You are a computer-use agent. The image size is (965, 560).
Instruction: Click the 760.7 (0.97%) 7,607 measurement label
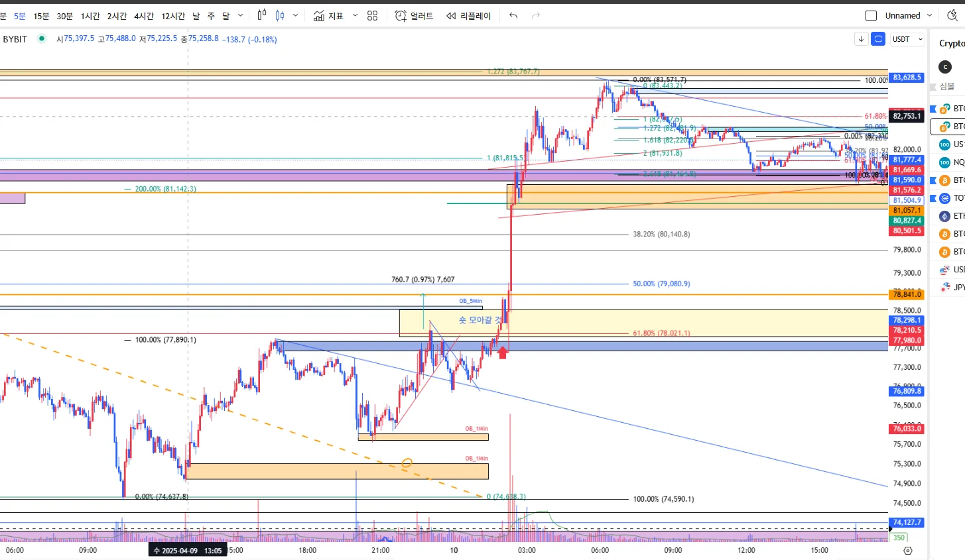[423, 280]
